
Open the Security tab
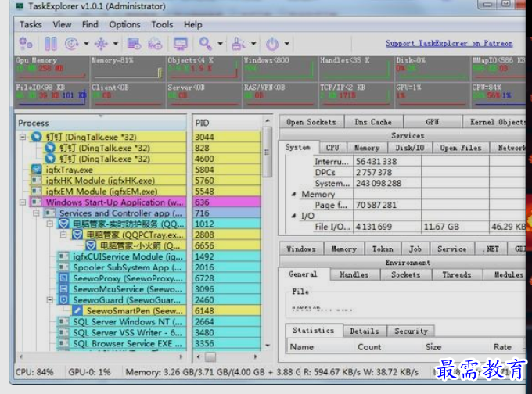point(412,331)
